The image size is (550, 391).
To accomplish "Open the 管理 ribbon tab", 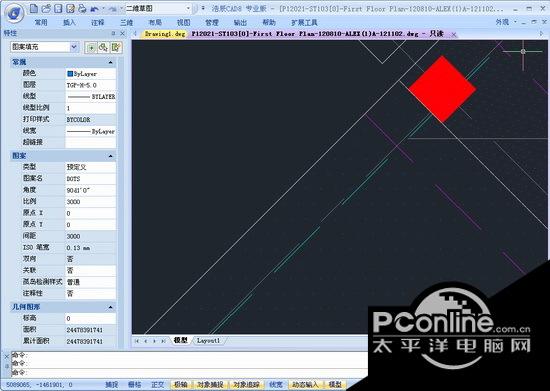I will tap(212, 22).
